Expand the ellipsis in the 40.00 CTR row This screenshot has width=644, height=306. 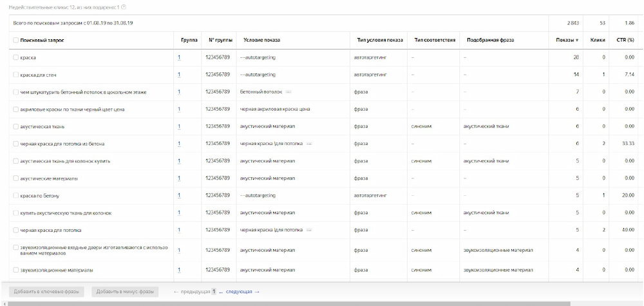coord(309,230)
